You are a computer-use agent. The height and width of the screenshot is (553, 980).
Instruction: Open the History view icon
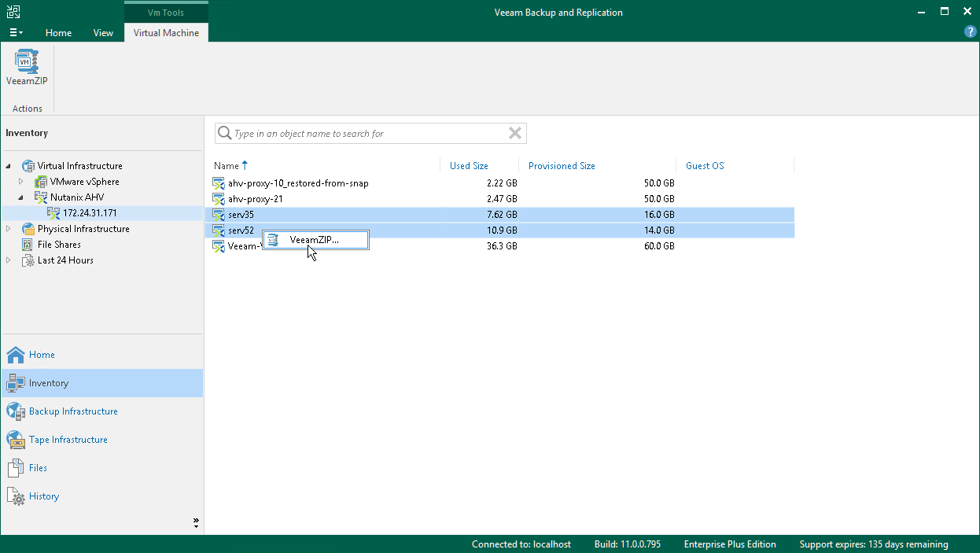[x=16, y=496]
